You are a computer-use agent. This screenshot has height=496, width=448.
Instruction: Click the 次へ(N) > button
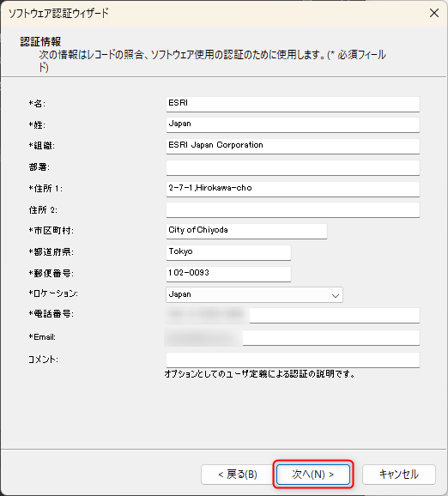tap(313, 475)
